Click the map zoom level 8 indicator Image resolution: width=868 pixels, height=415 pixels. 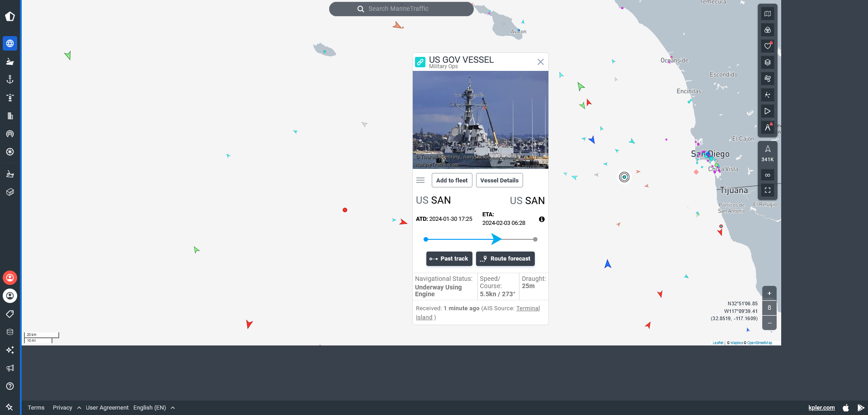point(769,308)
